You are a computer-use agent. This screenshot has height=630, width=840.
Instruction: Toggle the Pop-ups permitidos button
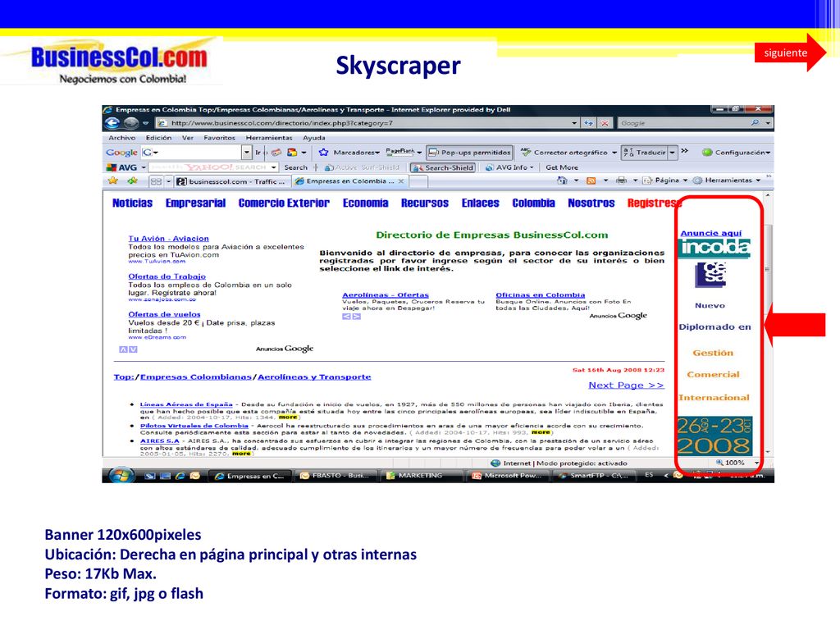pyautogui.click(x=469, y=153)
